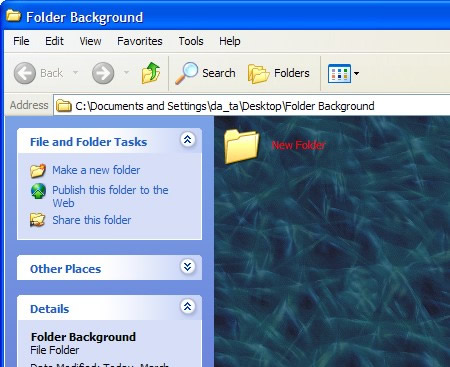Click the Back arrow button
This screenshot has width=450, height=367.
coord(25,73)
